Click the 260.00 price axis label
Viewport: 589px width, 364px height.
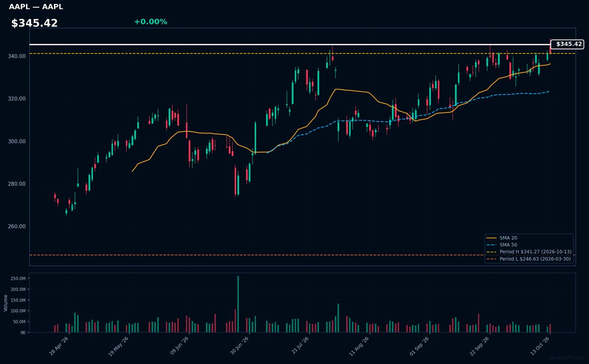point(17,227)
